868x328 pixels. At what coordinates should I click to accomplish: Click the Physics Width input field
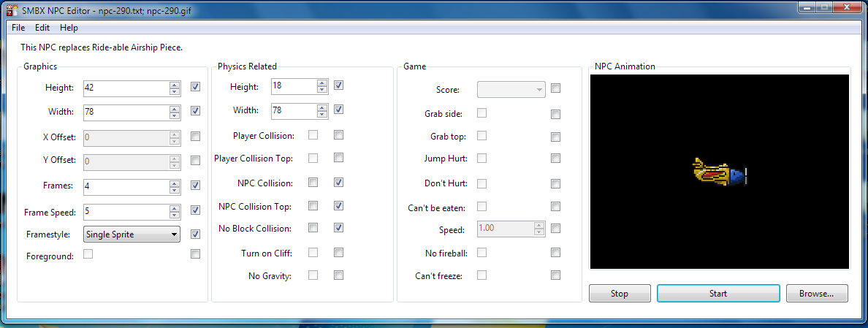294,110
